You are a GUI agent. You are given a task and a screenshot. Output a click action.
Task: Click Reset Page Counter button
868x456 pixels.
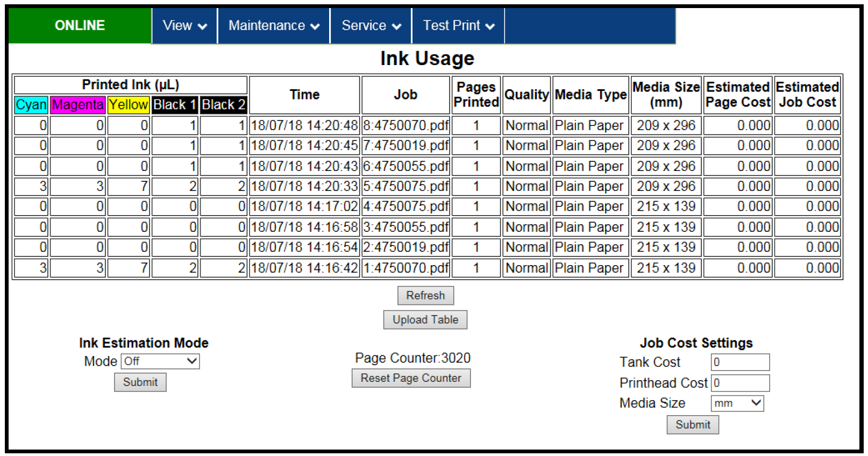411,378
